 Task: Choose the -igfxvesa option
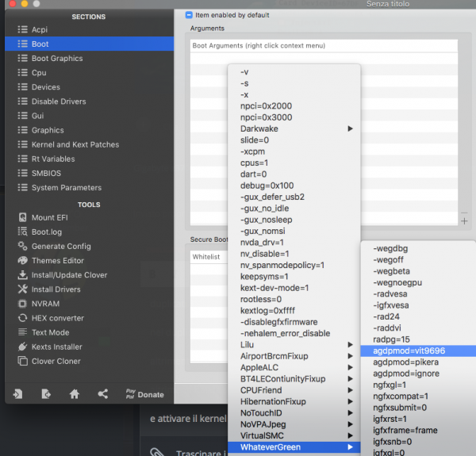[418, 305]
